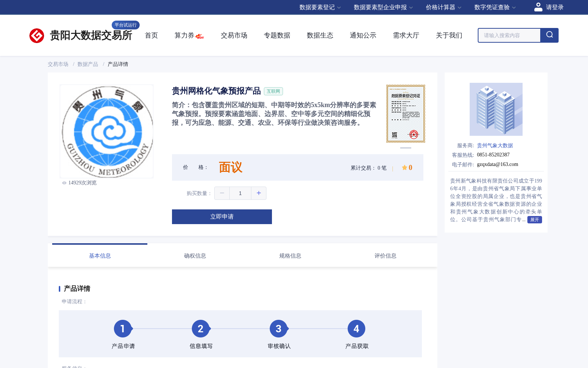The image size is (588, 368).
Task: Click 交易市场 breadcrumb link
Action: 58,64
